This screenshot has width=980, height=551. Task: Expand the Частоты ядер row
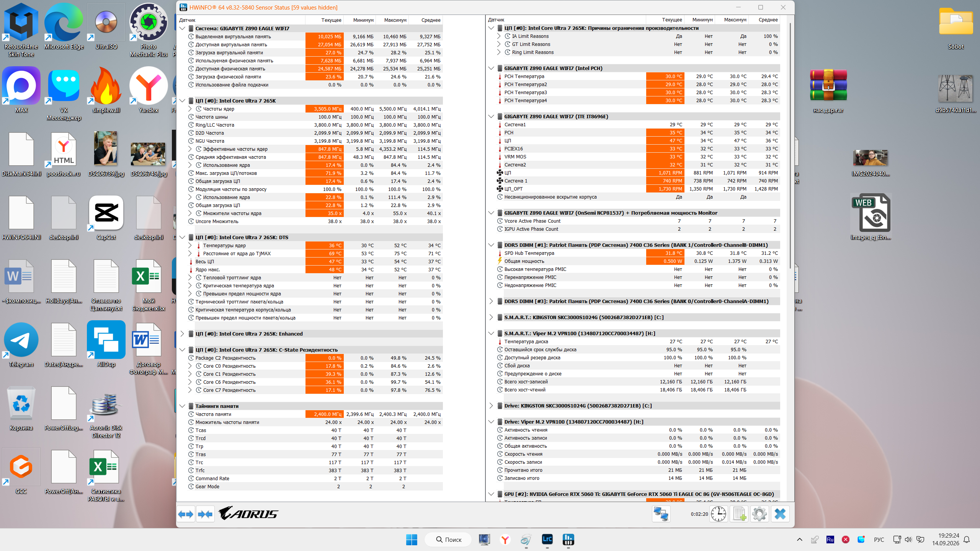coord(190,109)
